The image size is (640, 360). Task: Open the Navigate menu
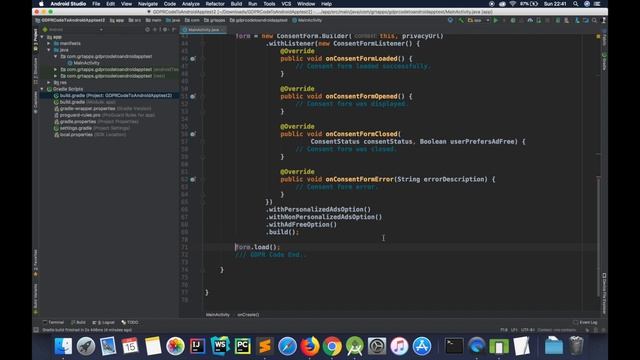[x=148, y=4]
